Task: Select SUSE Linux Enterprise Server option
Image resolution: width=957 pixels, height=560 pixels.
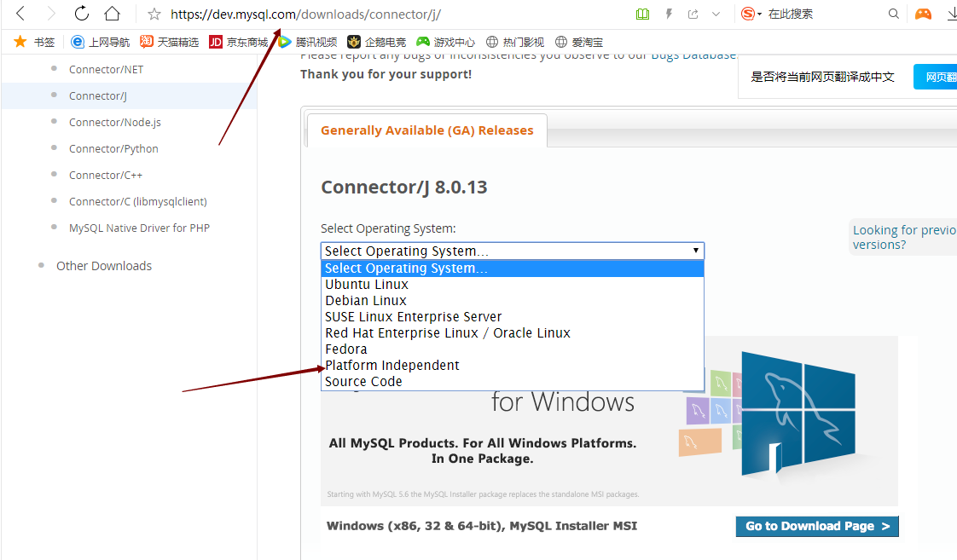Action: point(512,316)
